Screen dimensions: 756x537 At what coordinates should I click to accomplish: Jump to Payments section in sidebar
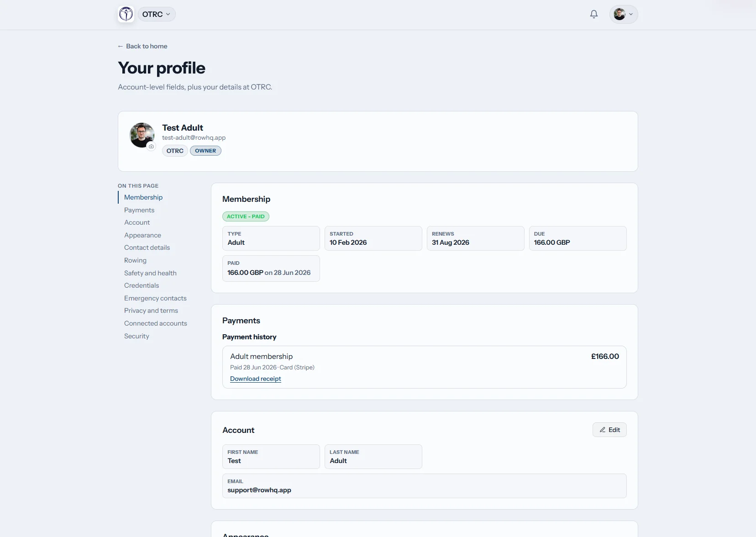click(139, 210)
